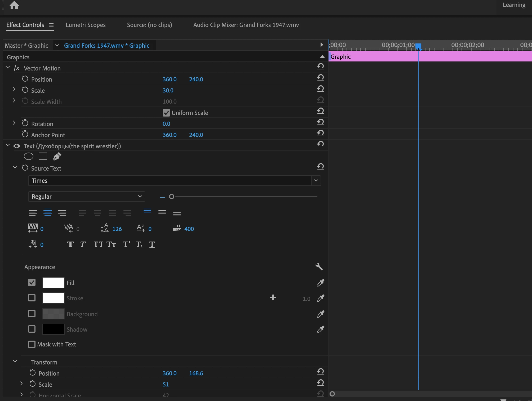Open the Regular font style dropdown
The image size is (532, 401).
[86, 197]
